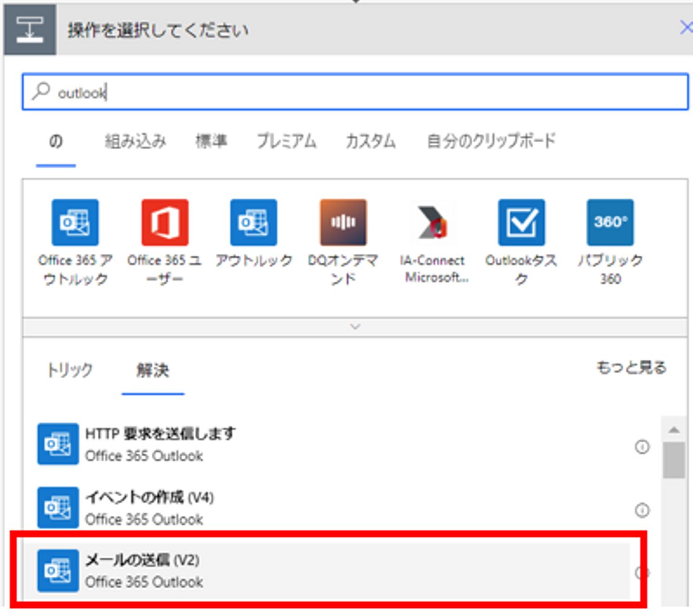The width and height of the screenshot is (693, 616).
Task: Click the scrollbar up arrow
Action: pyautogui.click(x=674, y=430)
